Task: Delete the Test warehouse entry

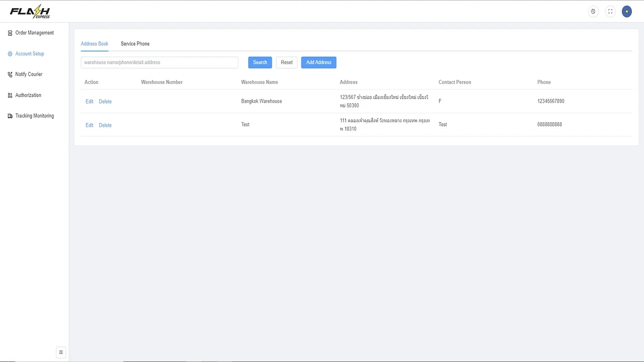Action: pyautogui.click(x=105, y=125)
